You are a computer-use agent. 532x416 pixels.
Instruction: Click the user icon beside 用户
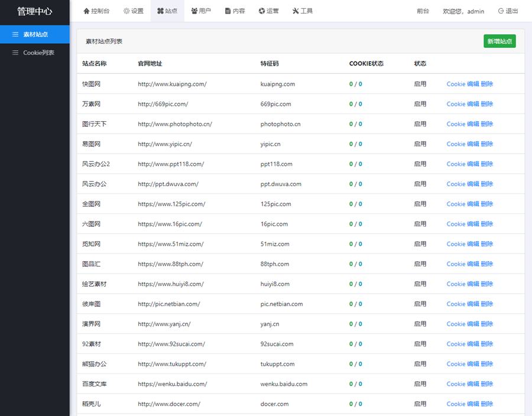pyautogui.click(x=192, y=10)
